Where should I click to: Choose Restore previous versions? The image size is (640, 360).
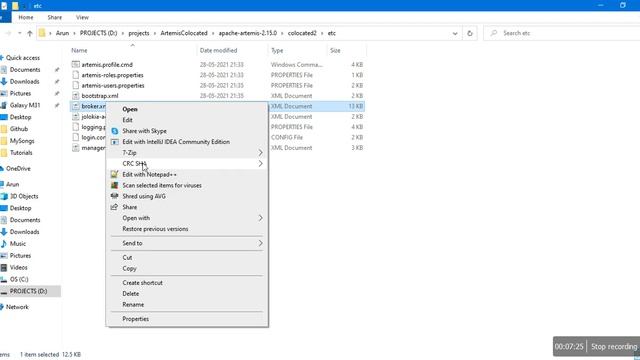pyautogui.click(x=155, y=229)
